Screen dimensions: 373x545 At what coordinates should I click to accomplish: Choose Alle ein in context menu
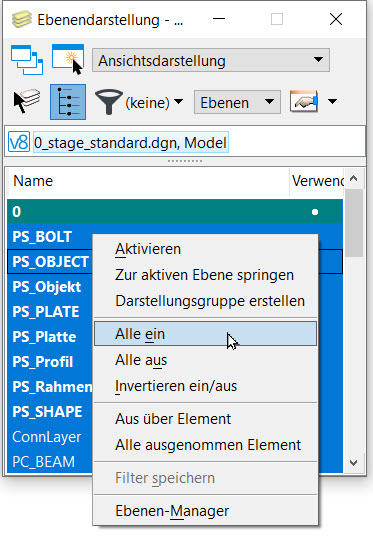(x=205, y=334)
